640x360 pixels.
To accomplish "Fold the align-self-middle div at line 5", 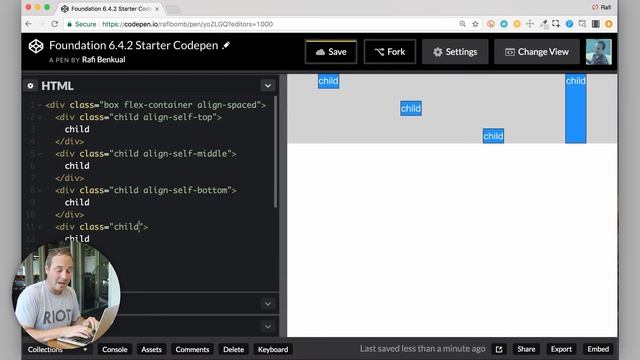I will click(40, 154).
